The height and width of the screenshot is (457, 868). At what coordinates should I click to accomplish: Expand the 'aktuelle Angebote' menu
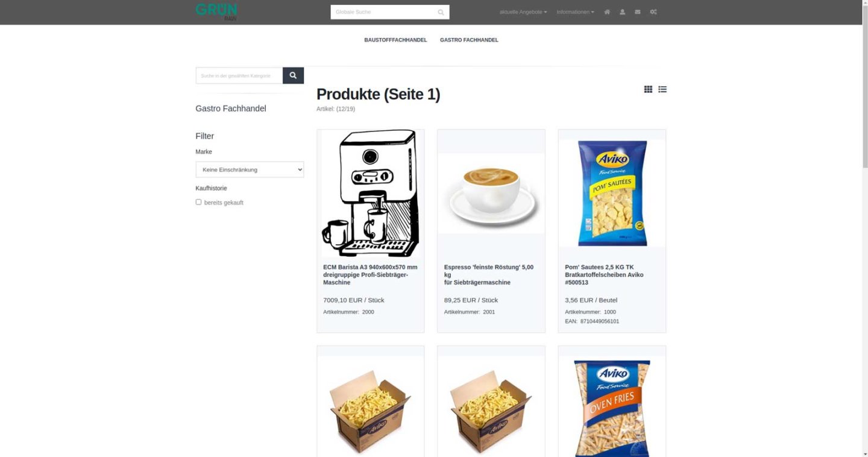(x=523, y=12)
